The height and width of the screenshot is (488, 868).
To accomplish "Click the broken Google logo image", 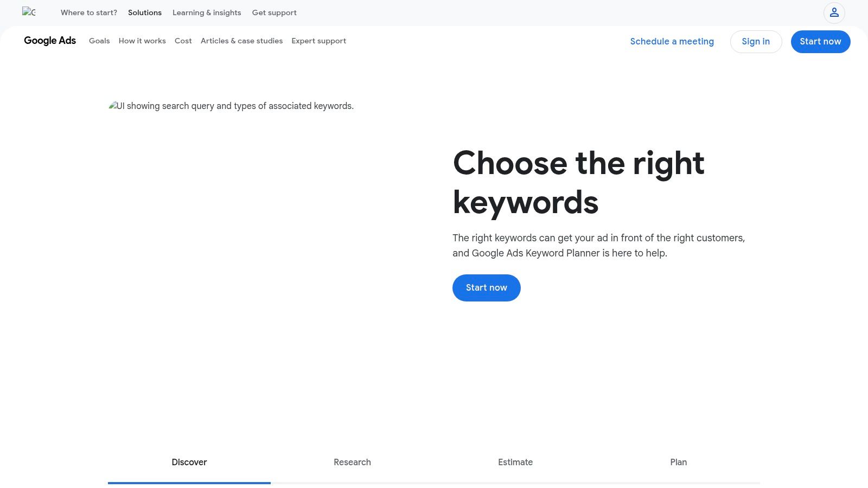I will coord(29,12).
